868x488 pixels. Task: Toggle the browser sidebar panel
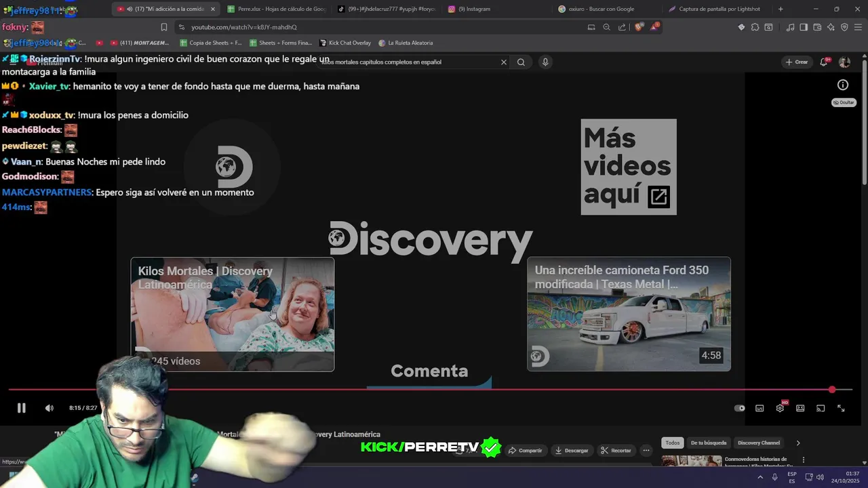pos(804,27)
